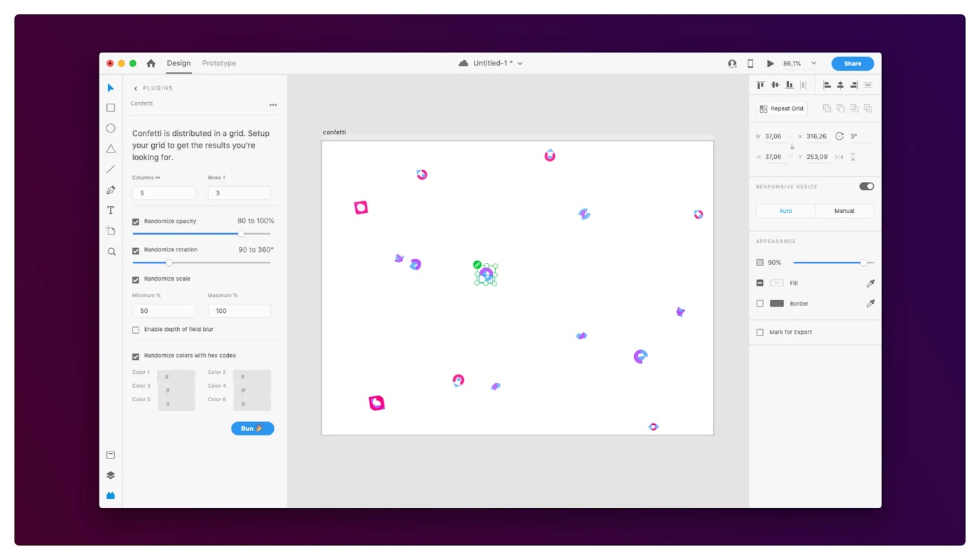
Task: Click the Appearance opacity slider handle
Action: [863, 262]
